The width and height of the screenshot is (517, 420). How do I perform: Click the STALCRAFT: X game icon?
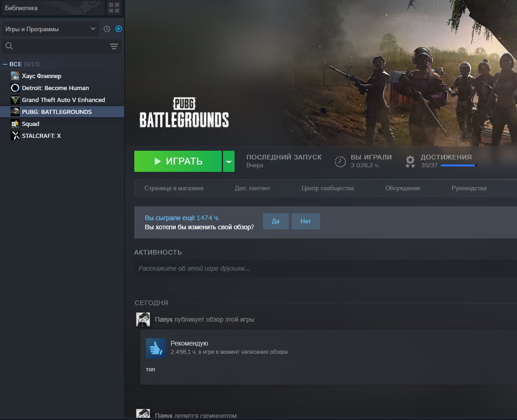tap(15, 136)
